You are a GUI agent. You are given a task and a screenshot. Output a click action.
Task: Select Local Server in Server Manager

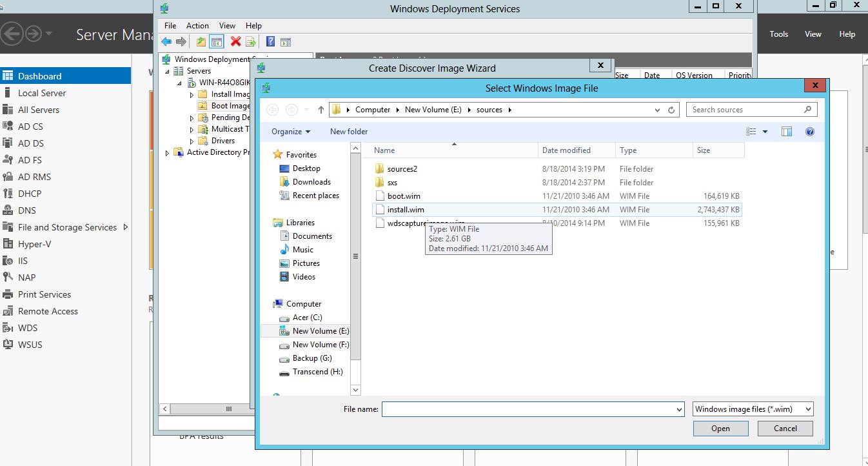tap(42, 93)
